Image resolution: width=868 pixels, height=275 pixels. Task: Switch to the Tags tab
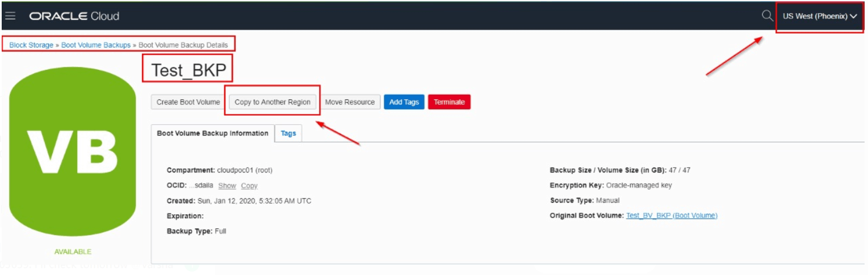[x=288, y=134]
